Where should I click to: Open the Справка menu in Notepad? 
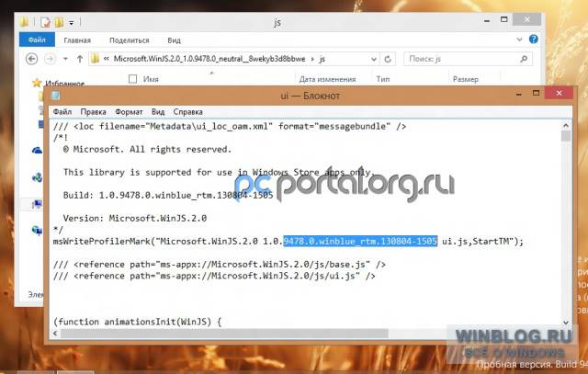click(x=187, y=112)
